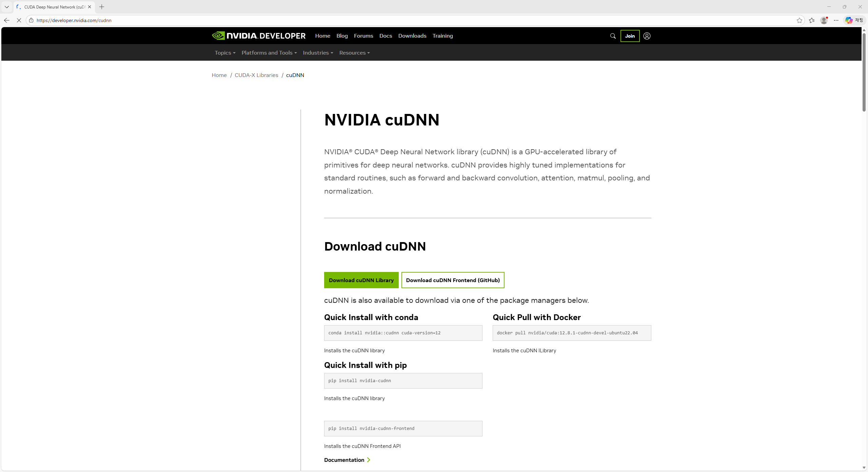Expand the Topics dropdown

[x=224, y=53]
